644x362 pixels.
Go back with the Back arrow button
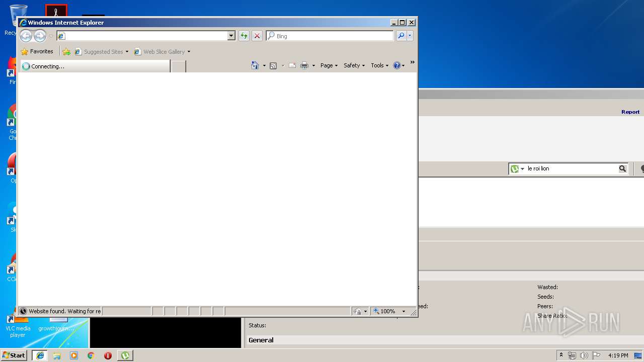coord(26,36)
